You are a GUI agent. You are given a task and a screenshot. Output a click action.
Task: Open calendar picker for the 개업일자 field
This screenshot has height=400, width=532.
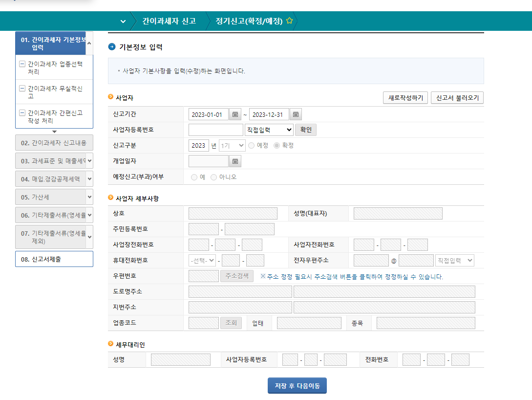tap(235, 160)
